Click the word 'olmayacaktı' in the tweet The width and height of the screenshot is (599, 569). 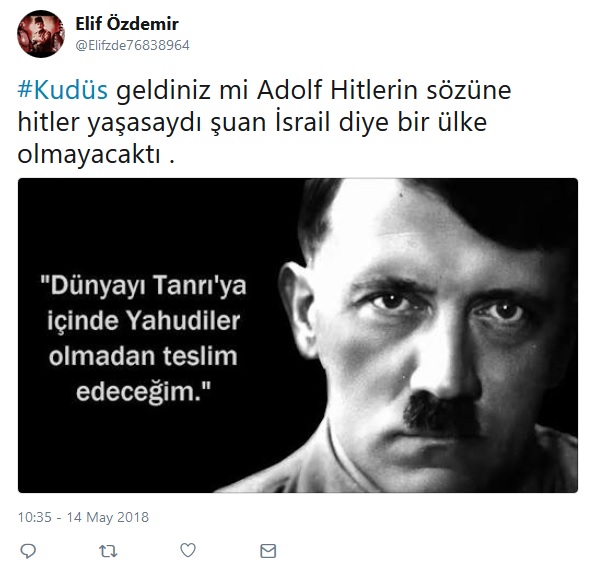coord(89,155)
